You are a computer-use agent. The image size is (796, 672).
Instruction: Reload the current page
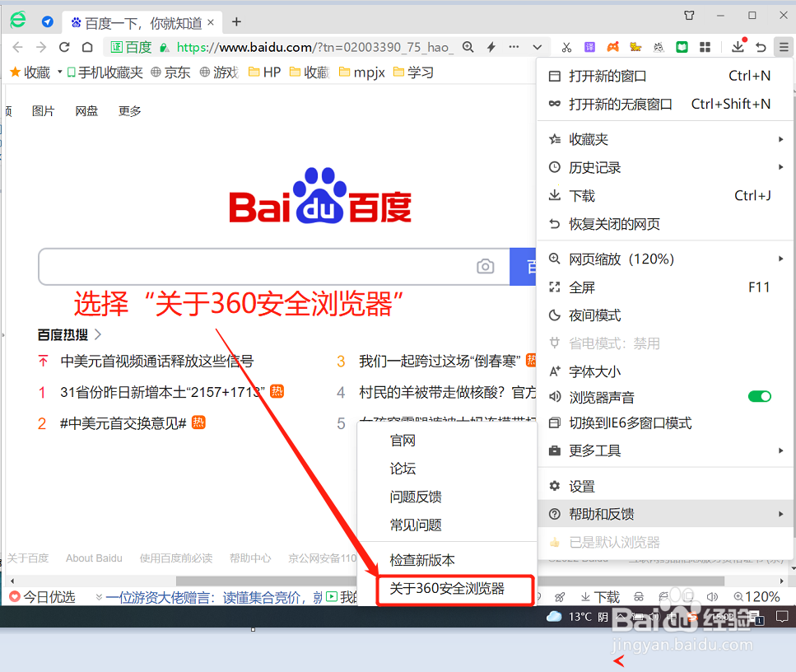pos(64,47)
